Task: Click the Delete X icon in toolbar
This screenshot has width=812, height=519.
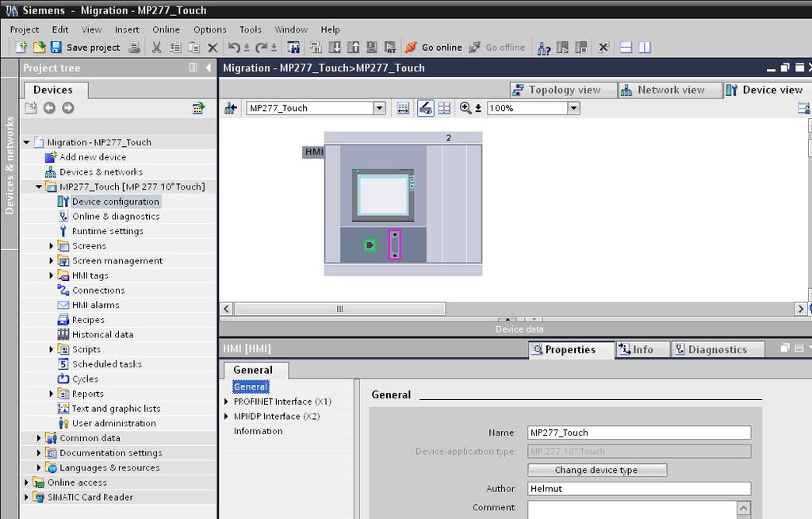Action: point(213,48)
